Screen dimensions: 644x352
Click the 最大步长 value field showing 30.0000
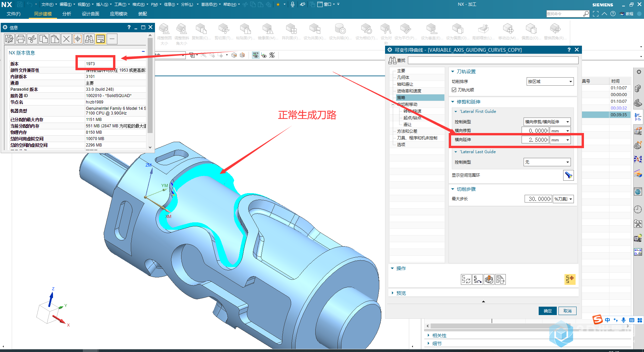point(538,199)
